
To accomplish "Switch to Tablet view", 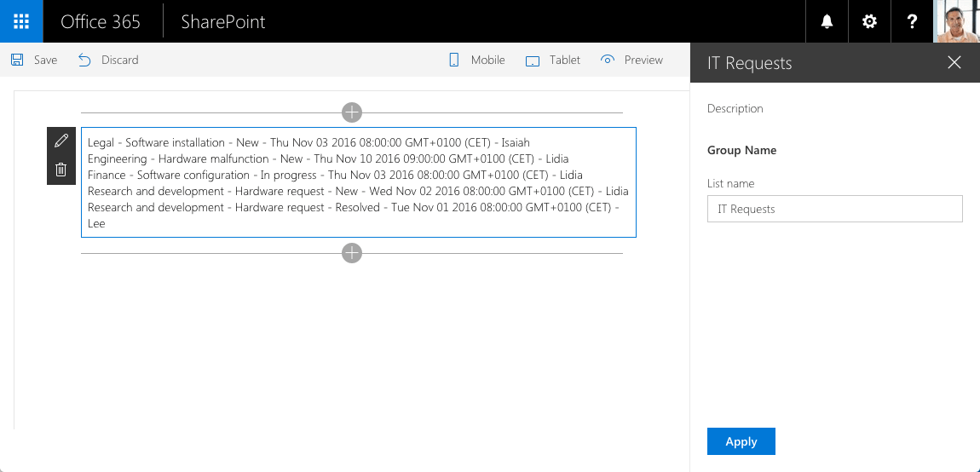I will point(552,60).
